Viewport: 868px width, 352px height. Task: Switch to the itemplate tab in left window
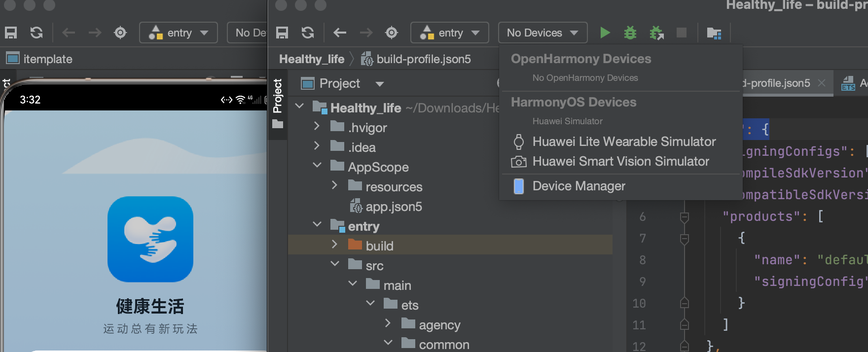tap(39, 59)
